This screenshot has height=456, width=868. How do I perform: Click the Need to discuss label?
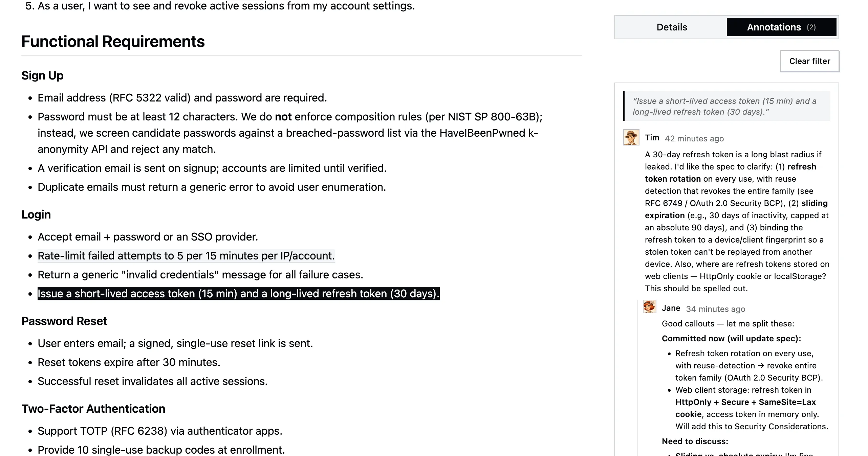(x=695, y=441)
